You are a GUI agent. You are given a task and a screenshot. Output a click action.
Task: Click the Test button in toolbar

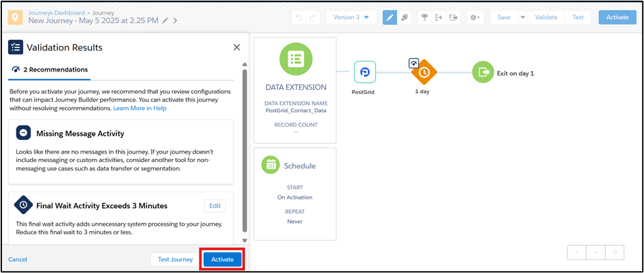578,18
